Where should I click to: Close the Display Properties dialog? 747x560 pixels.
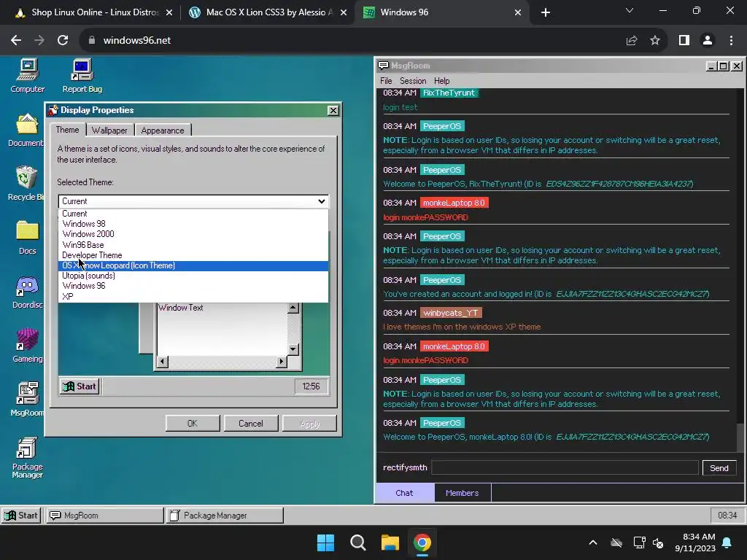coord(333,111)
